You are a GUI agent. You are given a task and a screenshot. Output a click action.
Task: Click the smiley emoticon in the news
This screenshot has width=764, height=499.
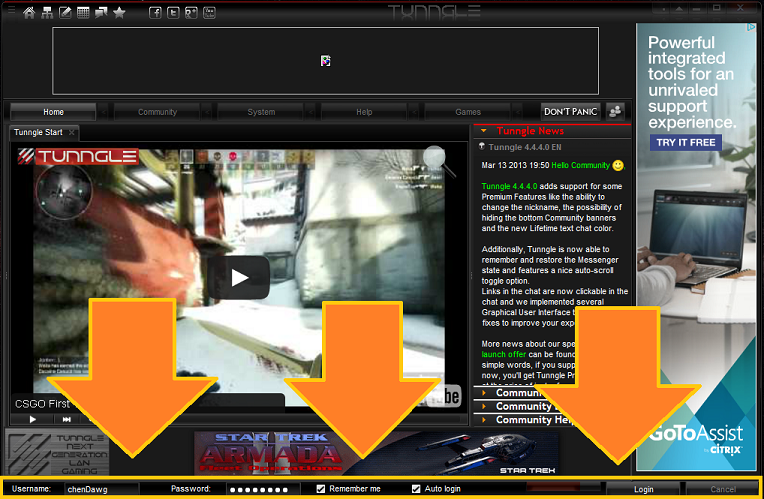[618, 166]
